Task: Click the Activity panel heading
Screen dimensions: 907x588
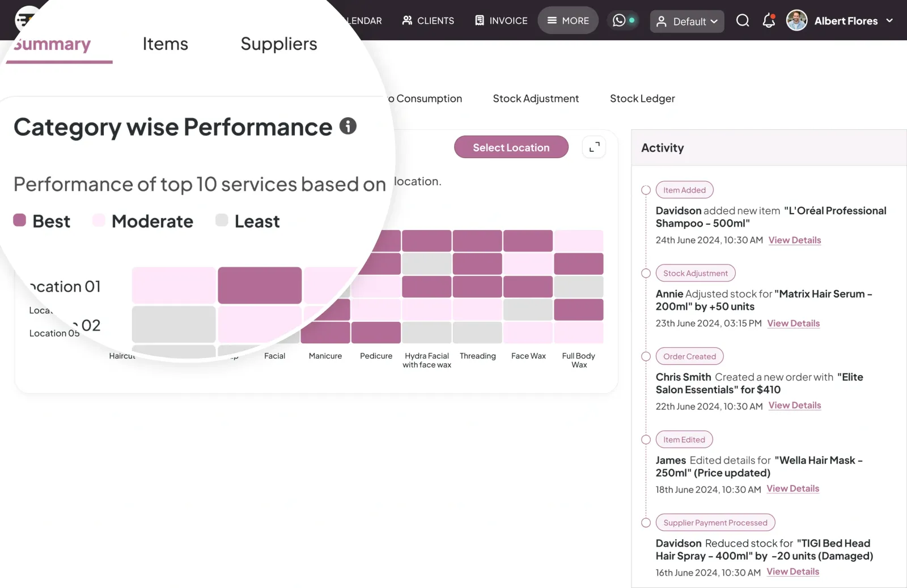Action: tap(663, 148)
